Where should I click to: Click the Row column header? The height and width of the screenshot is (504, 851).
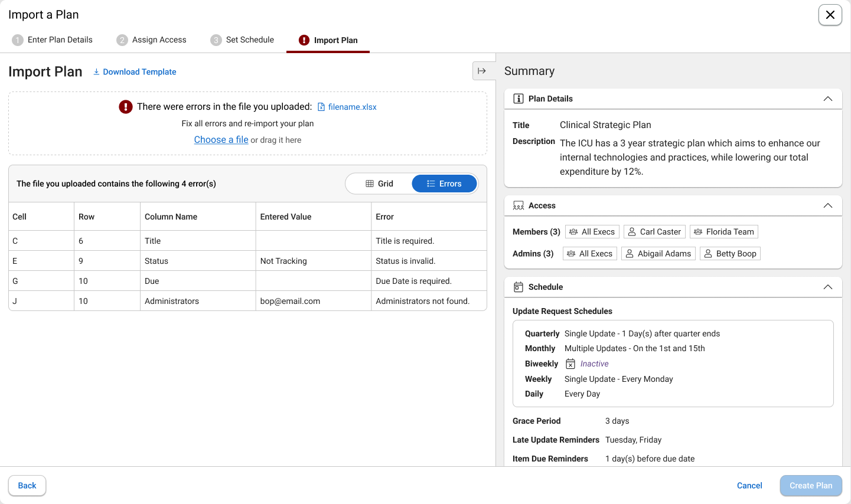click(107, 217)
